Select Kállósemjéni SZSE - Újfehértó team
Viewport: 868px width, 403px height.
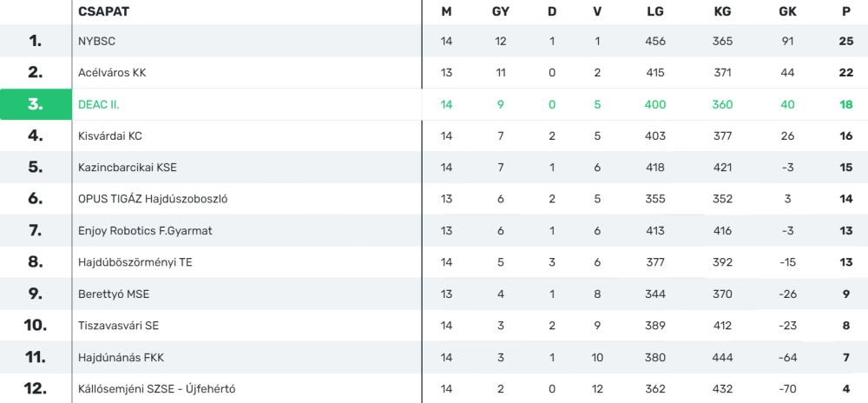[x=156, y=389]
